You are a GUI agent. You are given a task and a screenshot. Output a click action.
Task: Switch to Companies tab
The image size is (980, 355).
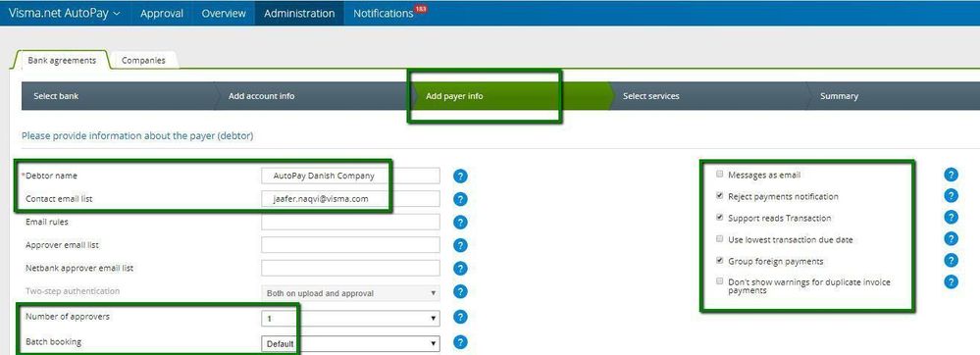click(144, 61)
